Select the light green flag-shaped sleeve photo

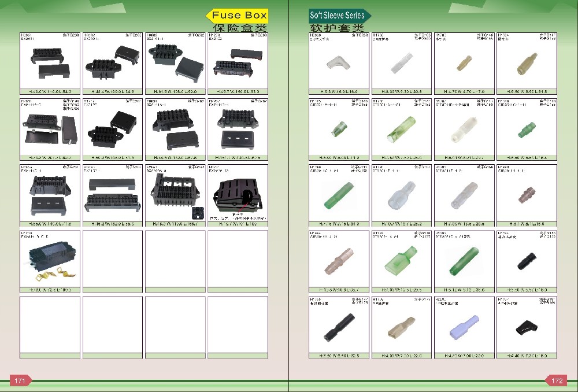(x=402, y=260)
